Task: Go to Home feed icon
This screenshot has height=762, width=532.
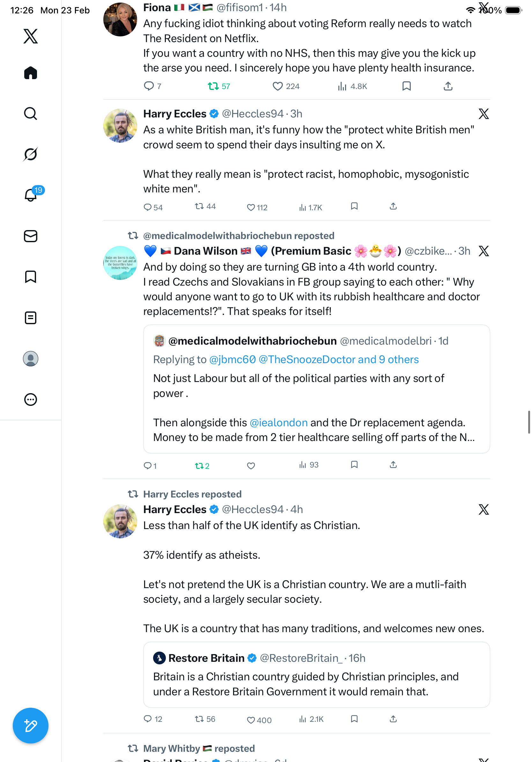Action: pyautogui.click(x=31, y=73)
